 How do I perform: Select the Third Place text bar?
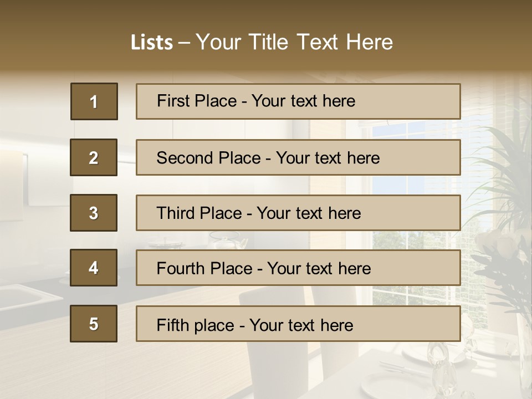298,213
